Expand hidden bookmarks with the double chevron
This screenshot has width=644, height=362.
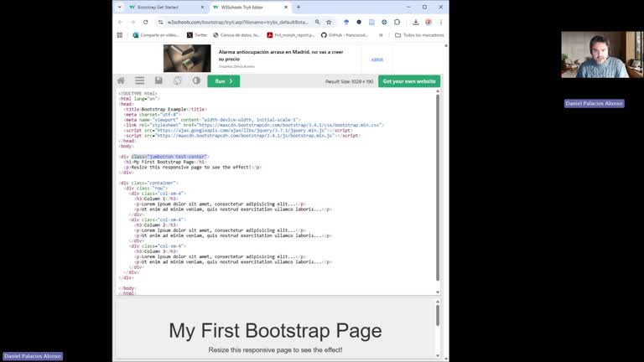tap(381, 35)
